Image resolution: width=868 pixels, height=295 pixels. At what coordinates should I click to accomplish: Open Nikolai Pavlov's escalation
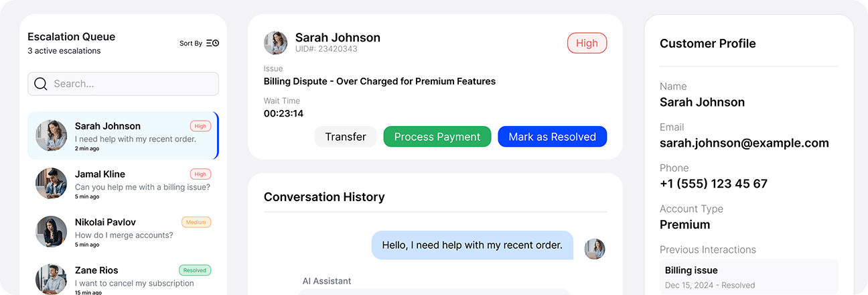click(123, 232)
